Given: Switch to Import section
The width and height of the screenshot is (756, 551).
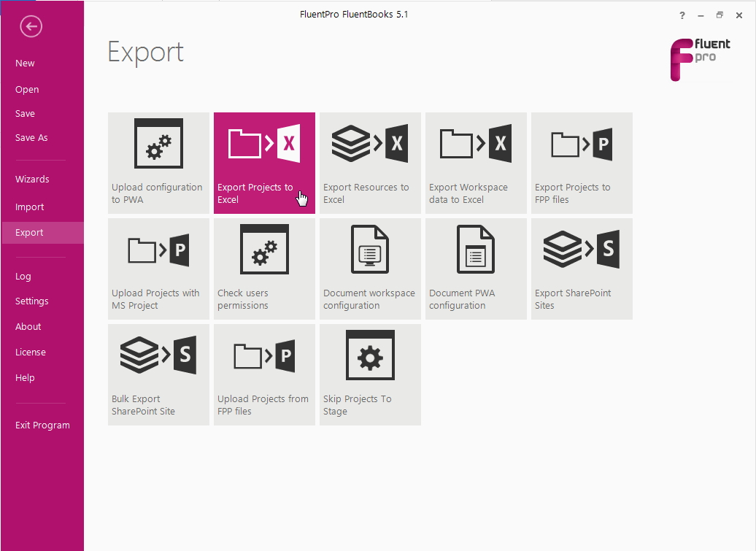Looking at the screenshot, I should click(x=29, y=207).
